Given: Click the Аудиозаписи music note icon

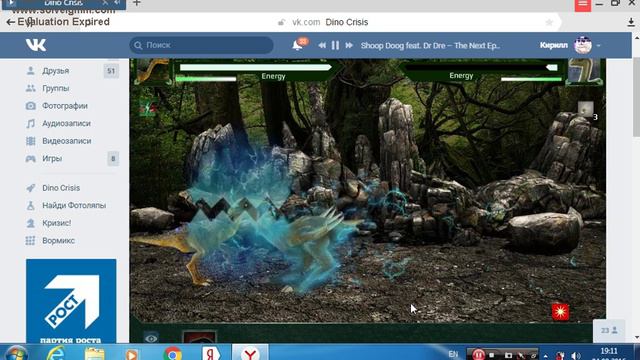Looking at the screenshot, I should [31, 123].
